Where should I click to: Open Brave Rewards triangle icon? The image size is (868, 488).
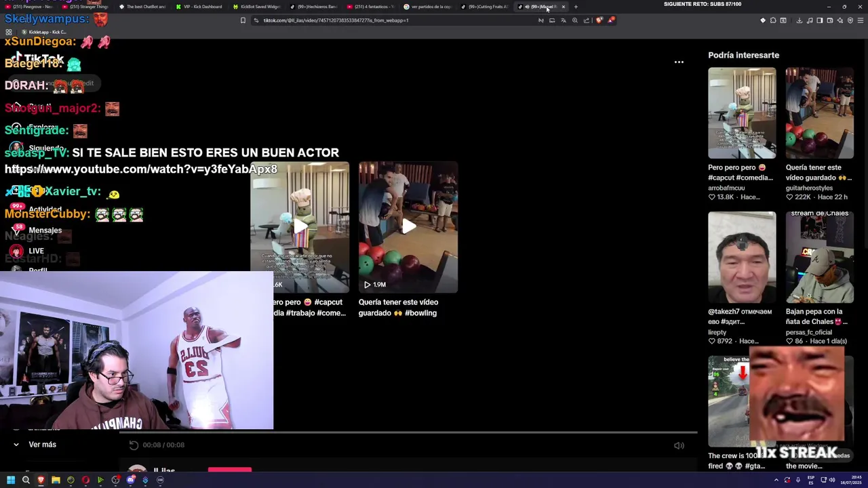pos(611,20)
